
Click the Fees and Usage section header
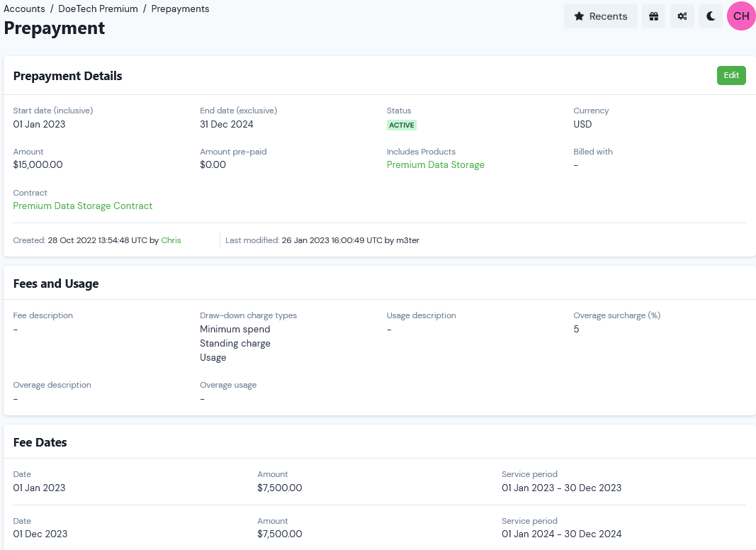[x=56, y=283]
